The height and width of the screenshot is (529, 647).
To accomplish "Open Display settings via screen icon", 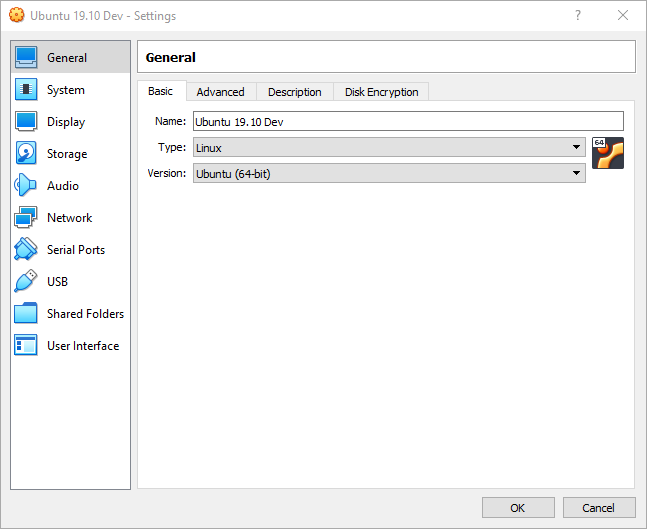I will 26,121.
